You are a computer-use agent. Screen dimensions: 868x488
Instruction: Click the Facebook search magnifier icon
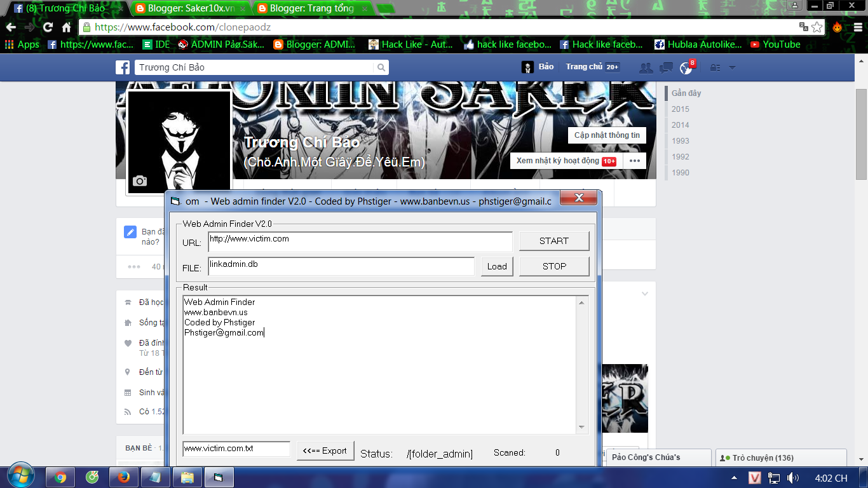point(381,67)
